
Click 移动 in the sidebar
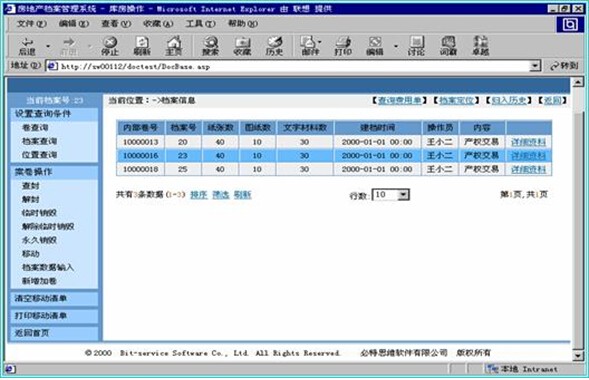coord(30,253)
